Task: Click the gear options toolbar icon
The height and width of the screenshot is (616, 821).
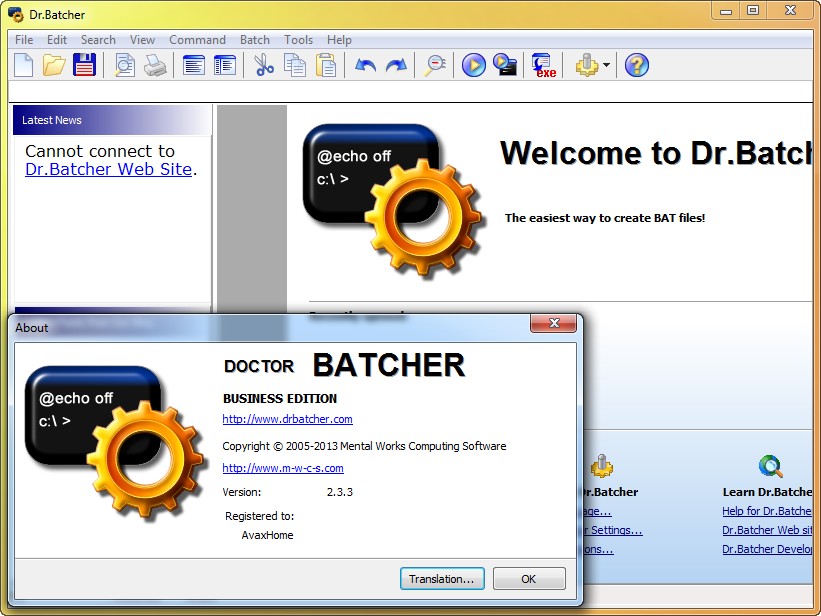Action: point(587,65)
